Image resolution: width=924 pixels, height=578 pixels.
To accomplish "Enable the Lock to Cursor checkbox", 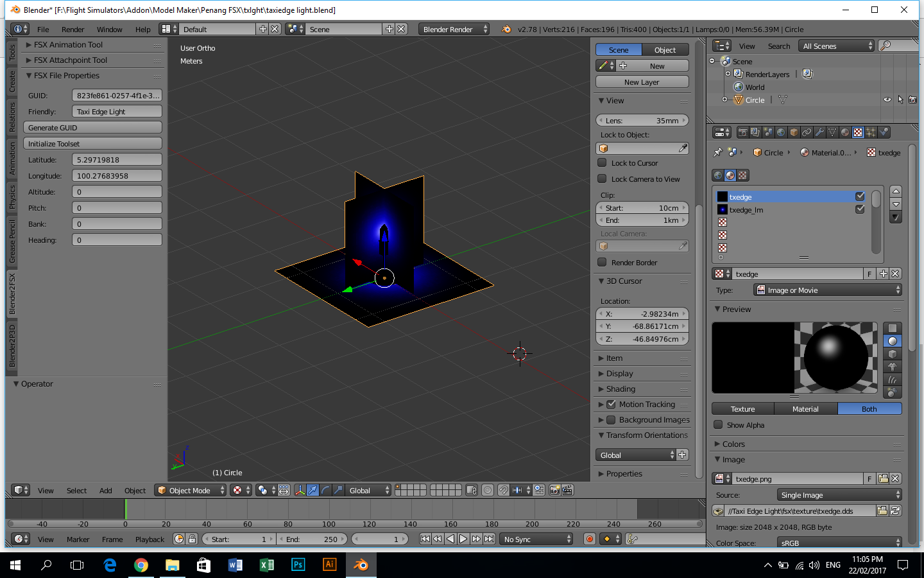I will click(602, 163).
